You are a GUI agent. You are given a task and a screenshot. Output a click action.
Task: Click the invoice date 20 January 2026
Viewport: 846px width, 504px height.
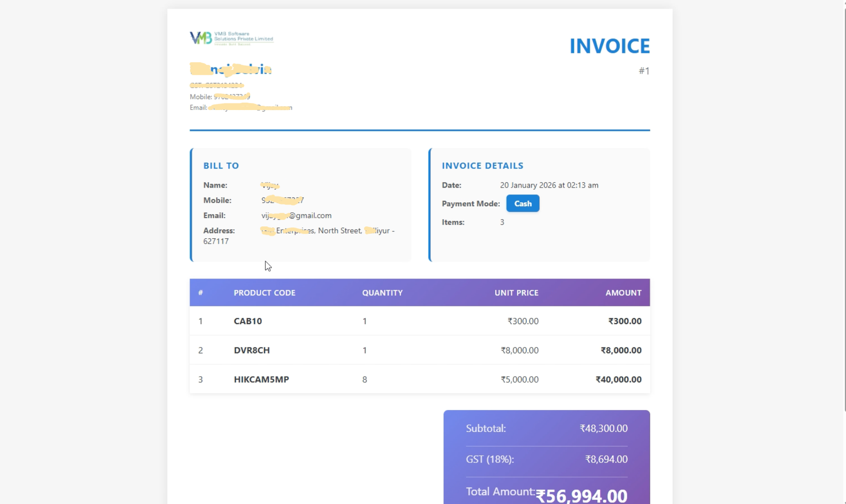549,185
